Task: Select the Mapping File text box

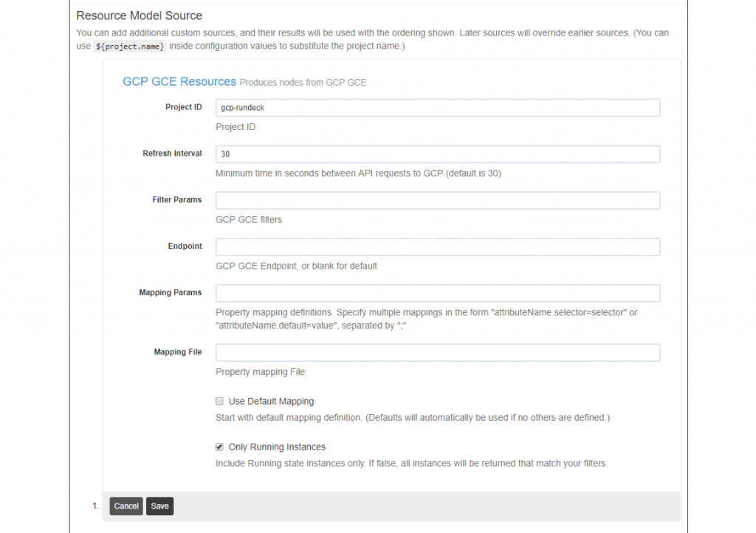Action: [438, 352]
